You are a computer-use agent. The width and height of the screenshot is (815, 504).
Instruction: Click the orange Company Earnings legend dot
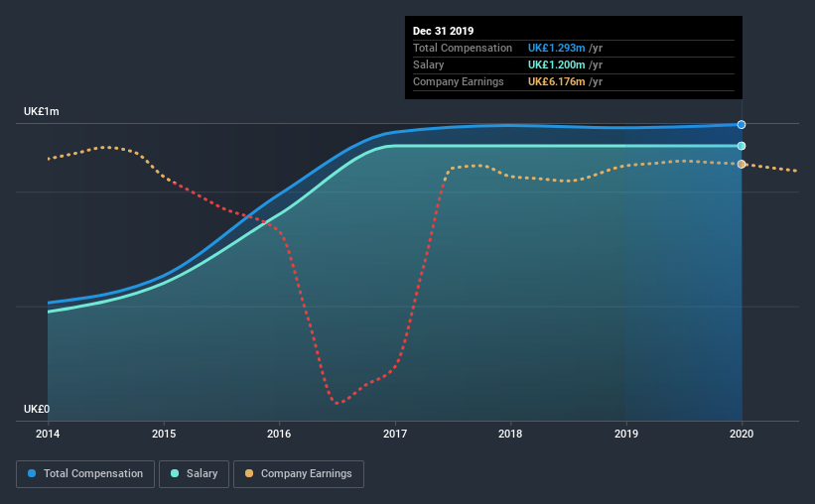[x=249, y=473]
